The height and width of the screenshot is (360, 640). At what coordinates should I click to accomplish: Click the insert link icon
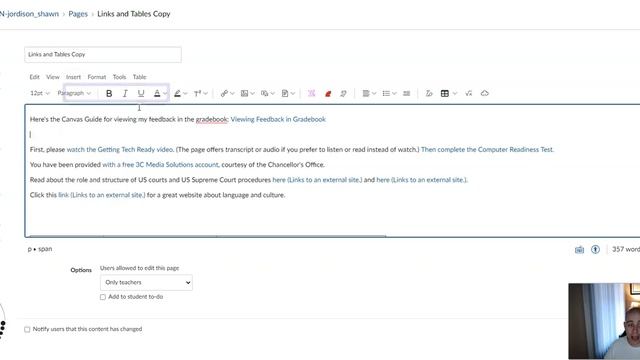coord(224,93)
